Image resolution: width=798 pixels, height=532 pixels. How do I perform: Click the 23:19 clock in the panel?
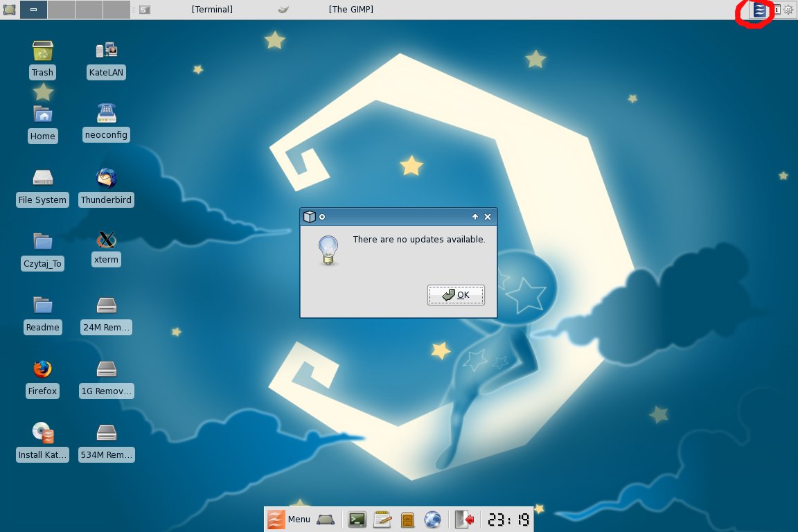pos(508,520)
